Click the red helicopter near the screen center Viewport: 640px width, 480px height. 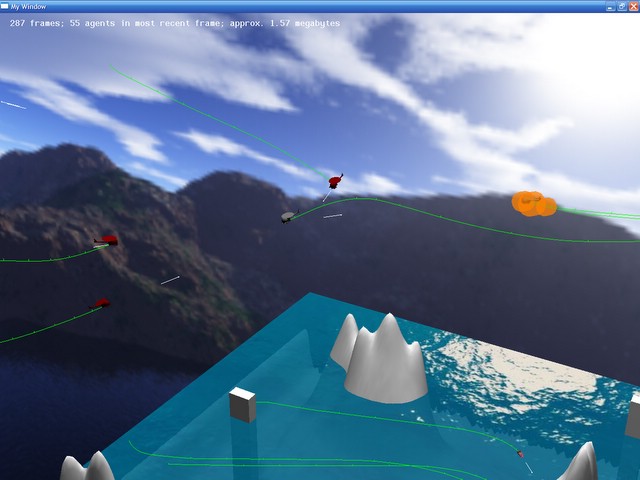pos(336,181)
